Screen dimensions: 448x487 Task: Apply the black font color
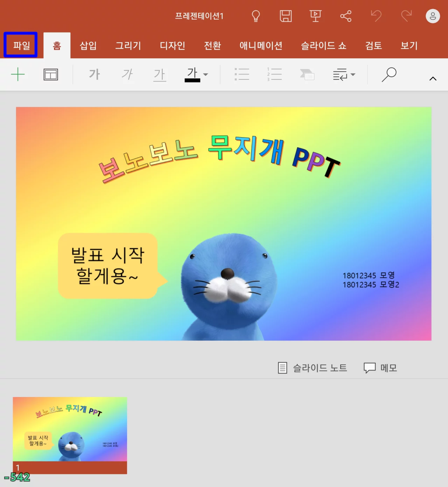click(x=192, y=75)
